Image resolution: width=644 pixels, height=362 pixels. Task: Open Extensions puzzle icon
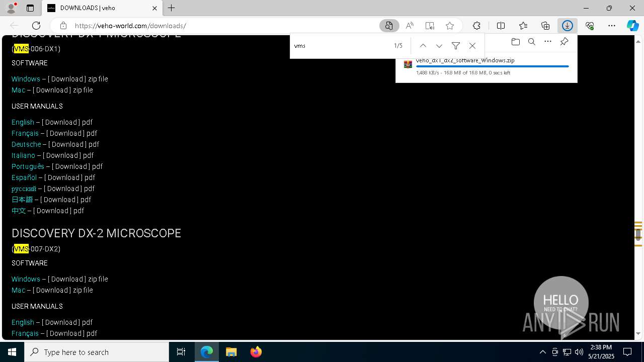coord(476,26)
